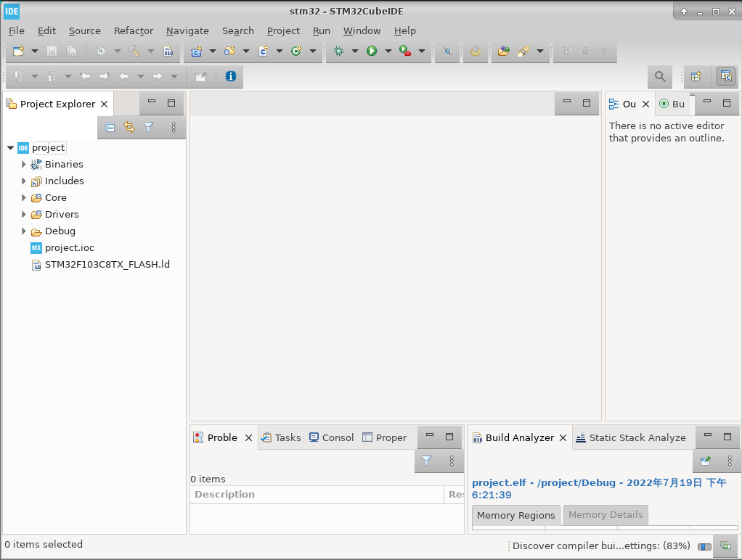Click the Open Perspective icon

coord(696,76)
